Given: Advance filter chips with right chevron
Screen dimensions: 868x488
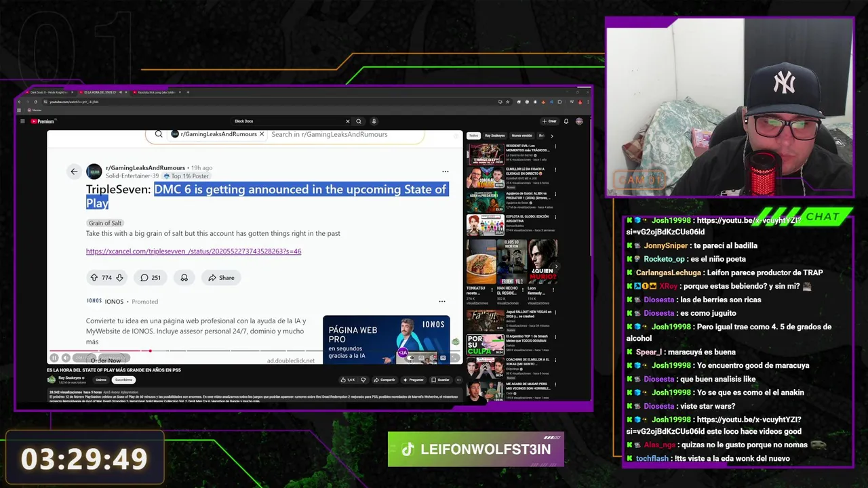Looking at the screenshot, I should (x=551, y=136).
